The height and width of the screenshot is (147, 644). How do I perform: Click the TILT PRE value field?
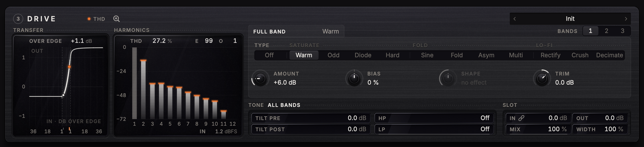[310, 118]
